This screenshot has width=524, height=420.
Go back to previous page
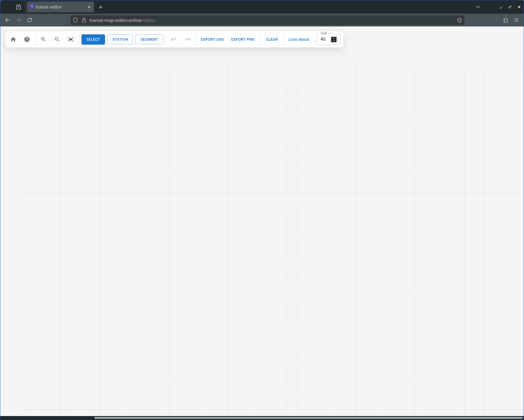(8, 20)
